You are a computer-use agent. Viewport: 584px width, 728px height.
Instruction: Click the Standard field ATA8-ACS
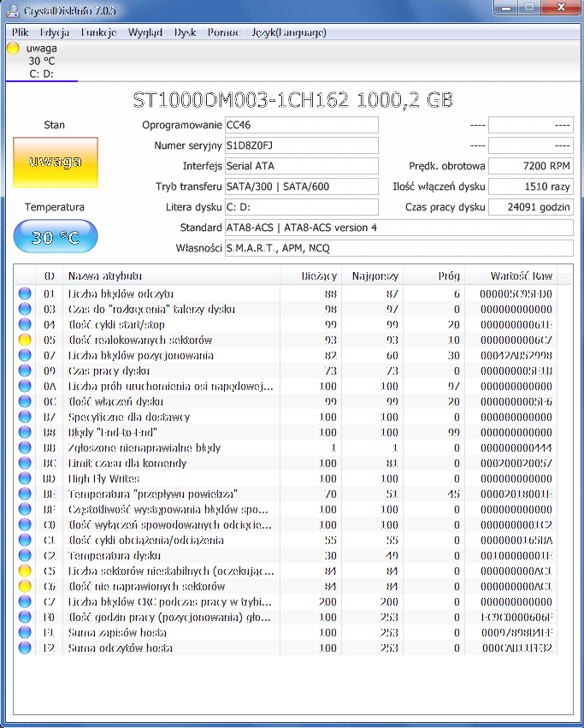[399, 228]
